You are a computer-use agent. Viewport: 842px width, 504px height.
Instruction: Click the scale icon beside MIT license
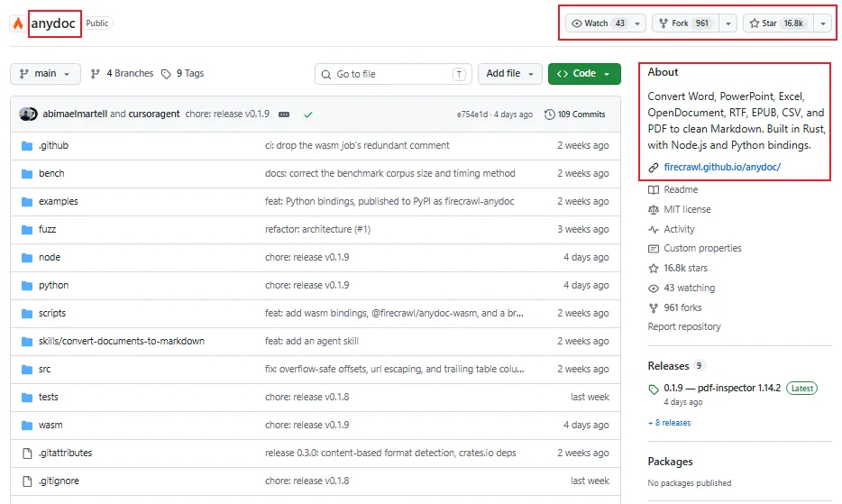[654, 209]
